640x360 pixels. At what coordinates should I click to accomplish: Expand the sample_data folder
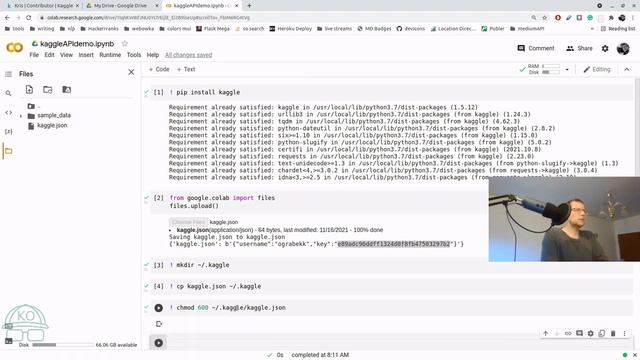click(x=21, y=116)
